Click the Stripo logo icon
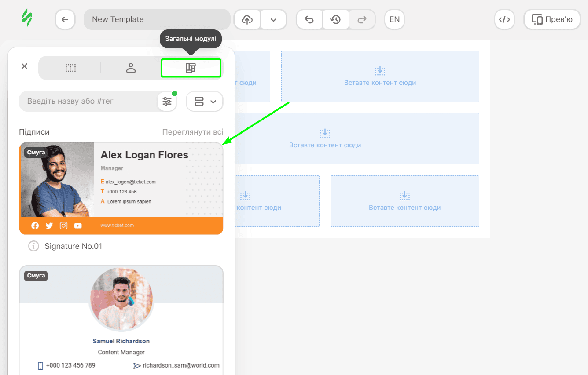The height and width of the screenshot is (375, 588). [27, 19]
